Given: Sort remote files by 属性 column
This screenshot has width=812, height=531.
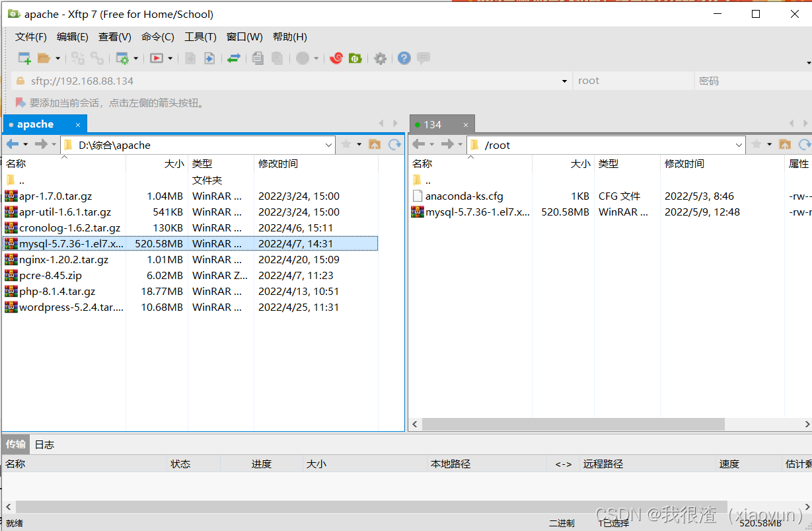Looking at the screenshot, I should coord(798,163).
